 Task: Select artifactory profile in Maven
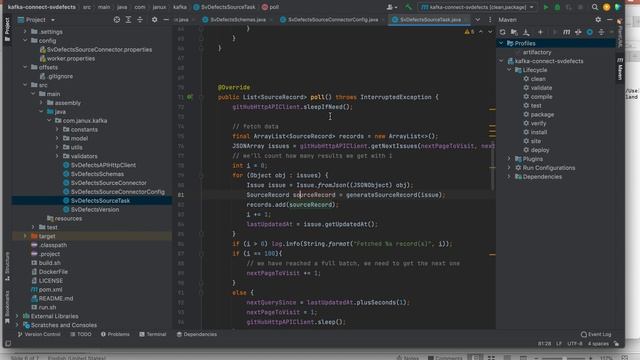pyautogui.click(x=537, y=52)
